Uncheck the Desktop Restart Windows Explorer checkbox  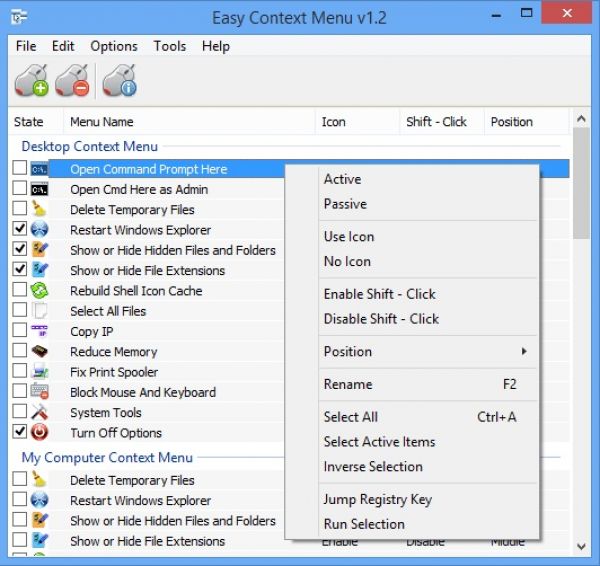click(20, 228)
